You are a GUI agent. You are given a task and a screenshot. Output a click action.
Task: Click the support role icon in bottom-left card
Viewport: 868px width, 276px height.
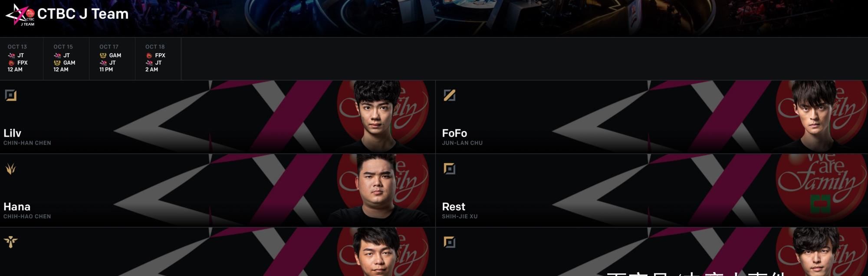pyautogui.click(x=11, y=242)
